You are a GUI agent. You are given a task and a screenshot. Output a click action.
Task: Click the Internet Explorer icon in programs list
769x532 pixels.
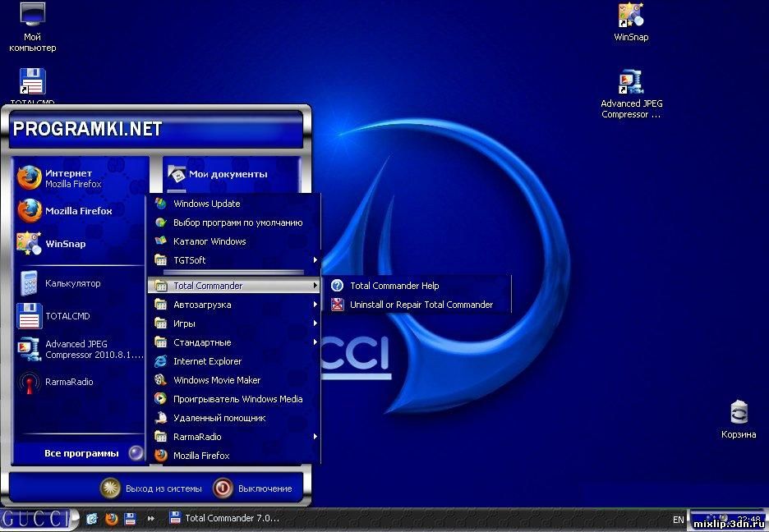(x=160, y=361)
